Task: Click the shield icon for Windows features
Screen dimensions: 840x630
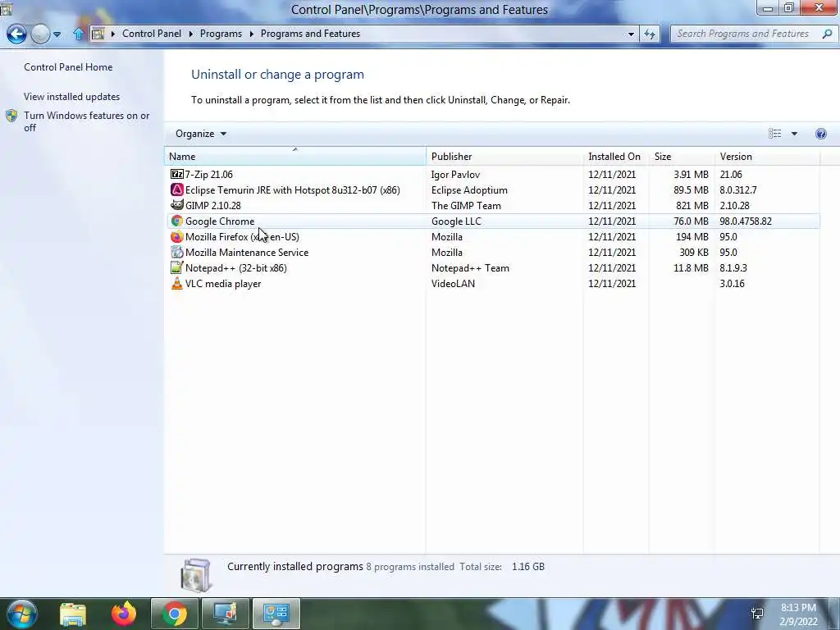Action: pyautogui.click(x=11, y=116)
